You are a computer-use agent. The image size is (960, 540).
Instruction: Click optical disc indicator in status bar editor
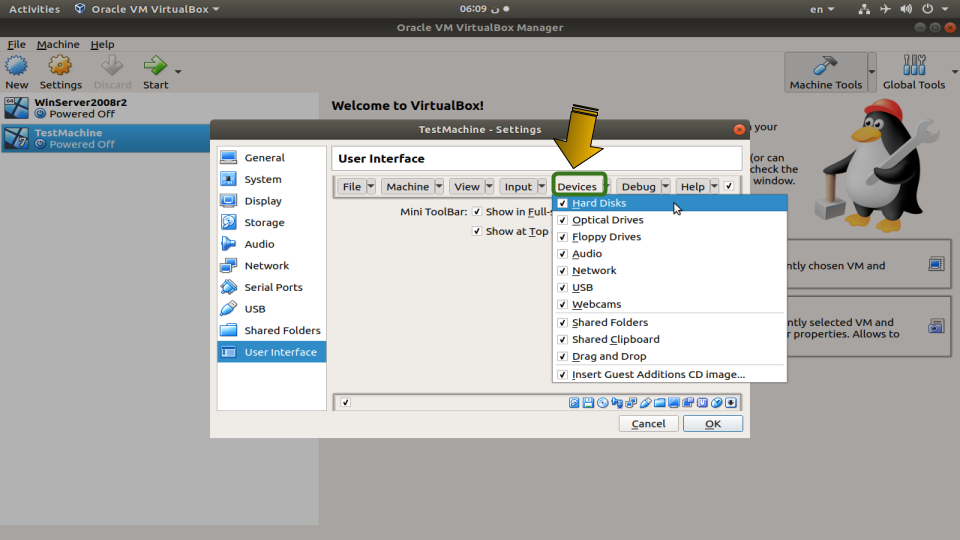602,402
